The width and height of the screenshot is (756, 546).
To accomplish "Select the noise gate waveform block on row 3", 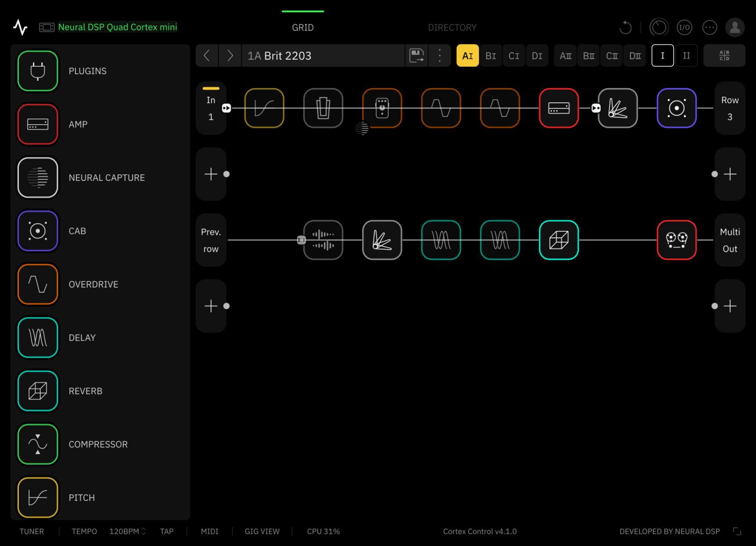I will [323, 240].
